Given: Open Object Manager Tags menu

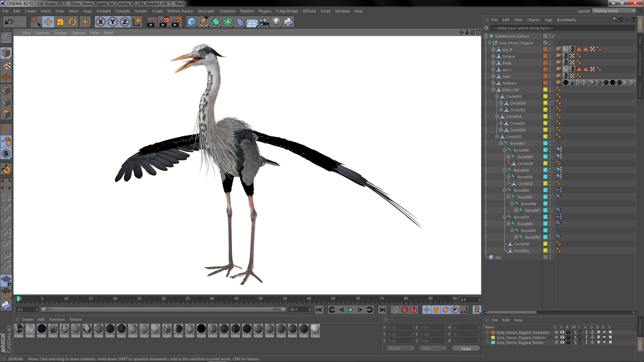Looking at the screenshot, I should tap(548, 20).
